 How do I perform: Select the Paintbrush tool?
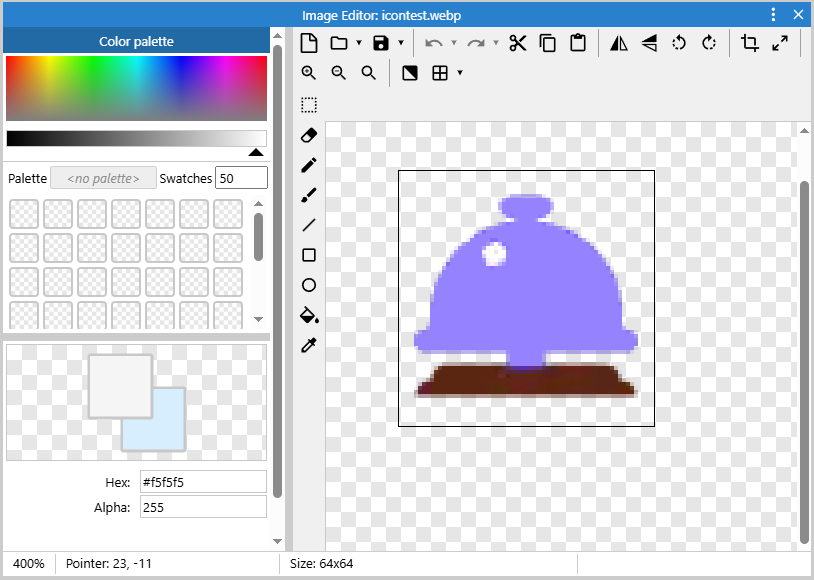tap(309, 195)
